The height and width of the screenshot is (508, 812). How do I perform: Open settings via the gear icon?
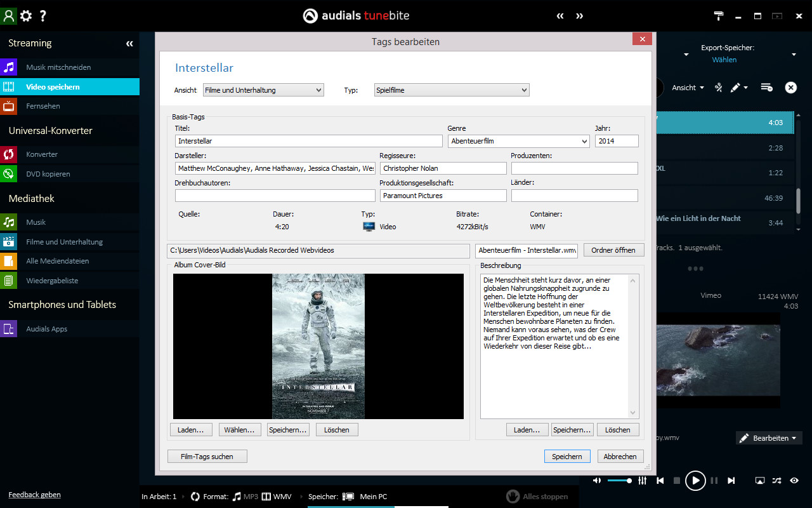point(26,16)
